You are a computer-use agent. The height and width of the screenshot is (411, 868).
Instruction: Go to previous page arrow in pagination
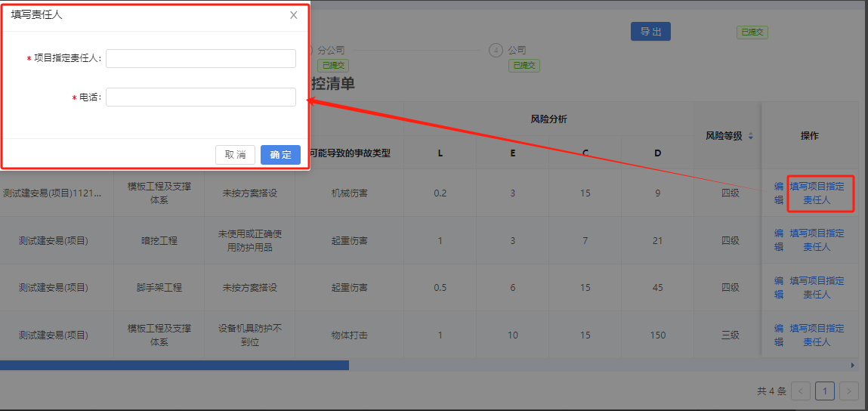(802, 391)
